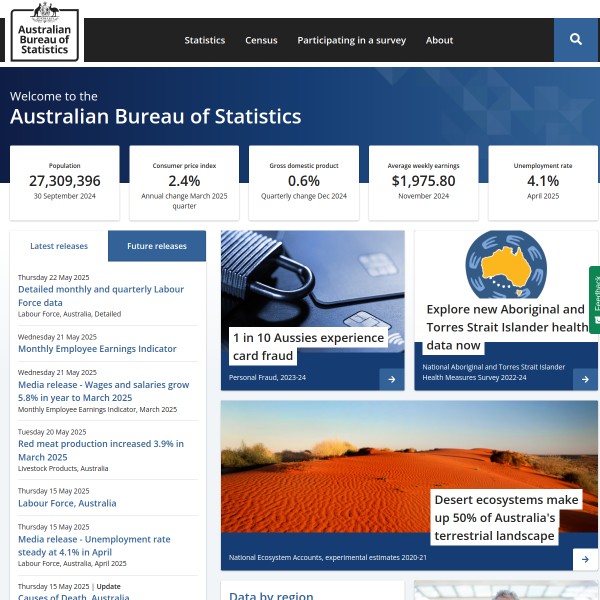Screen dimensions: 600x600
Task: Open the Census menu item
Action: (261, 41)
